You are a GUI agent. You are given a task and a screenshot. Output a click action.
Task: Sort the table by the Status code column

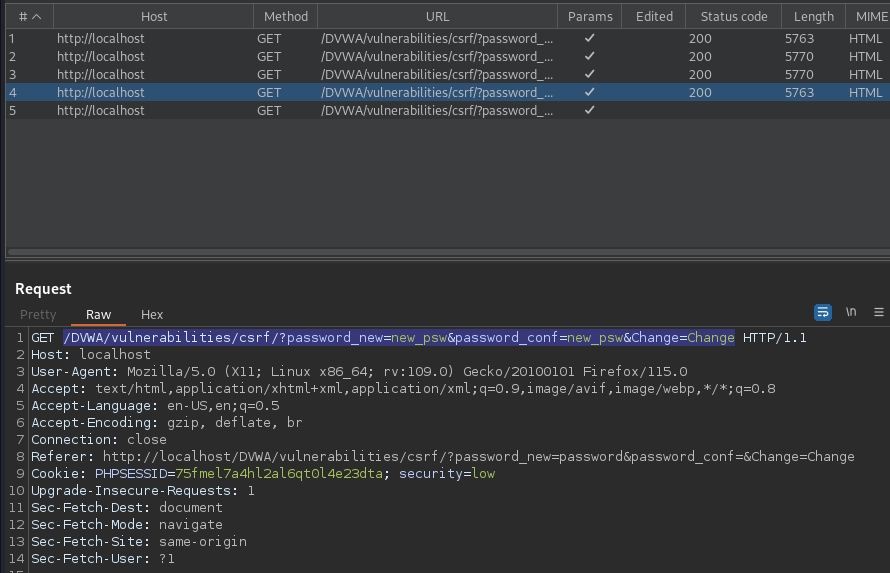(x=733, y=17)
